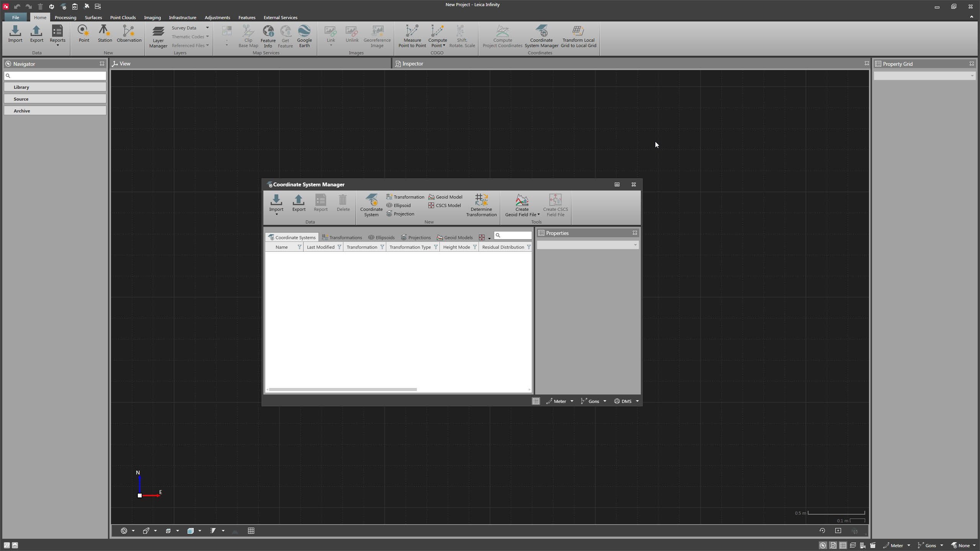Screen dimensions: 980x551
Task: Open the Archive section in Navigator
Action: tap(55, 111)
